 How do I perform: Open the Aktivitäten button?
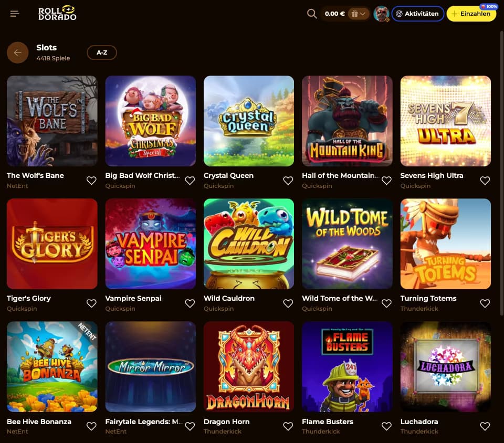417,14
